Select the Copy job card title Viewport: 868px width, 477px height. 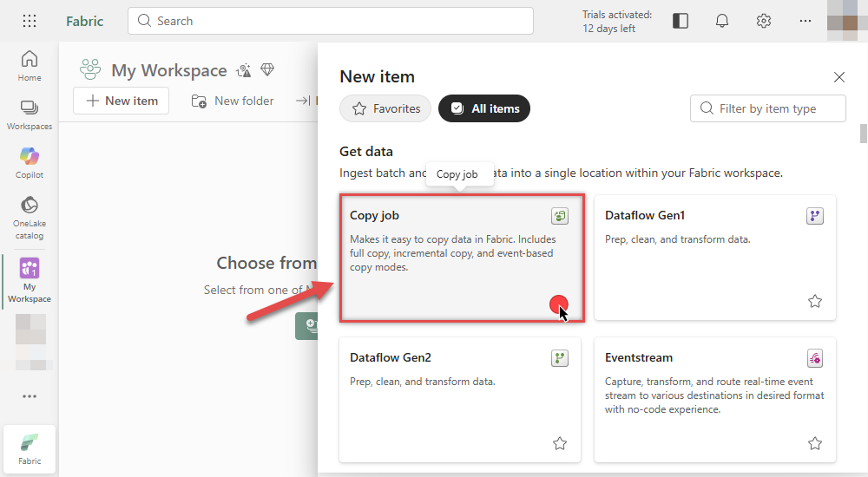(x=374, y=215)
